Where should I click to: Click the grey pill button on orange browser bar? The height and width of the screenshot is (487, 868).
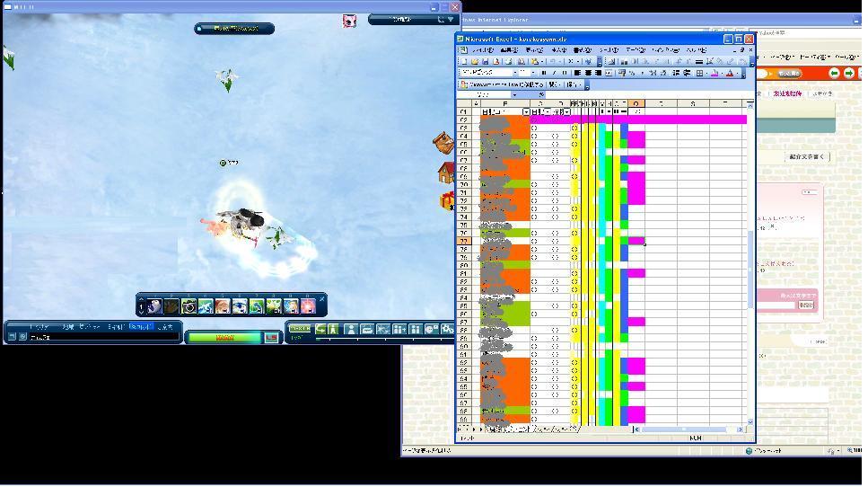(x=788, y=73)
